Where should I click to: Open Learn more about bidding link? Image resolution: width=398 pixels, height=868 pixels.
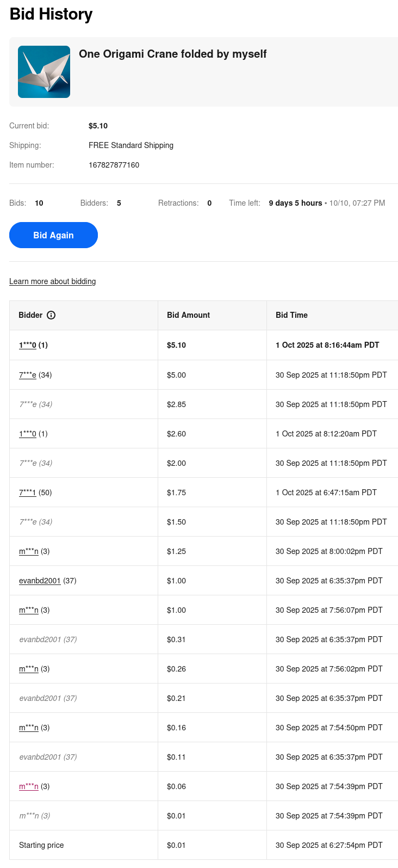pos(52,281)
